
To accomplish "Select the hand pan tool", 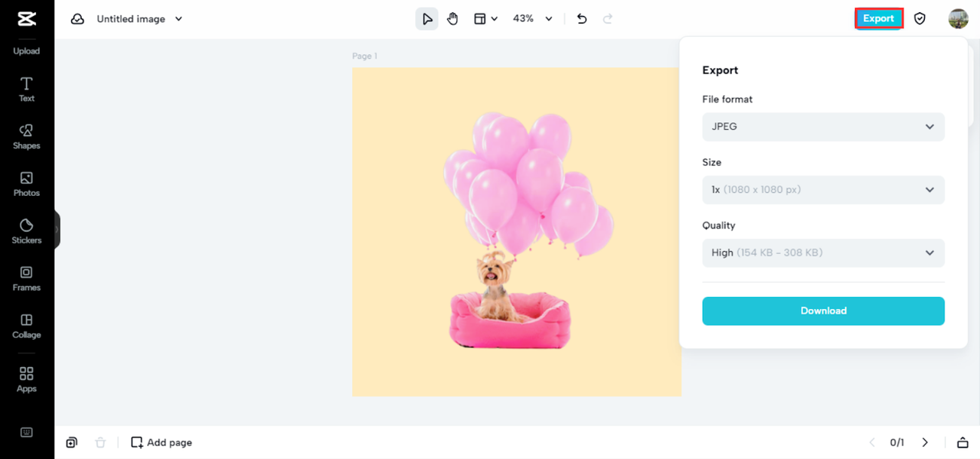I will (452, 19).
